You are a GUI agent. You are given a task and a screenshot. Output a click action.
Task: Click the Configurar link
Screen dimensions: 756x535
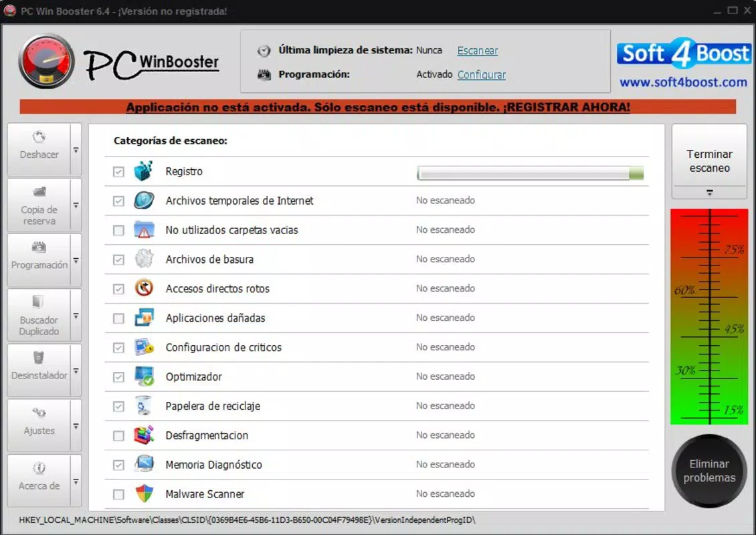pyautogui.click(x=482, y=75)
